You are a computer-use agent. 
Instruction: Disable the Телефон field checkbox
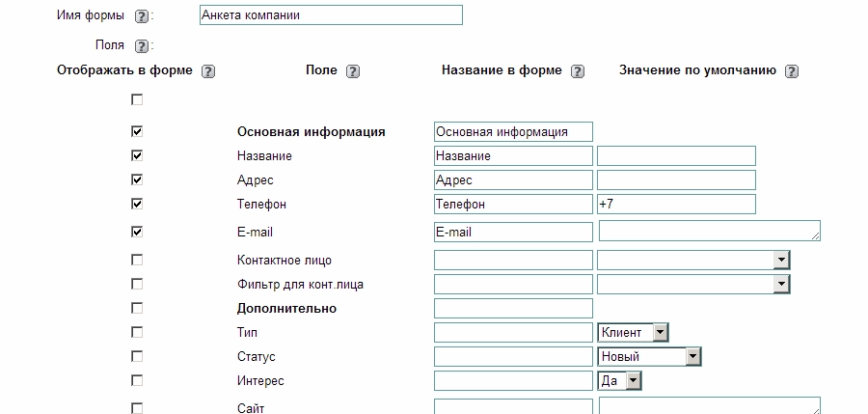click(x=137, y=204)
